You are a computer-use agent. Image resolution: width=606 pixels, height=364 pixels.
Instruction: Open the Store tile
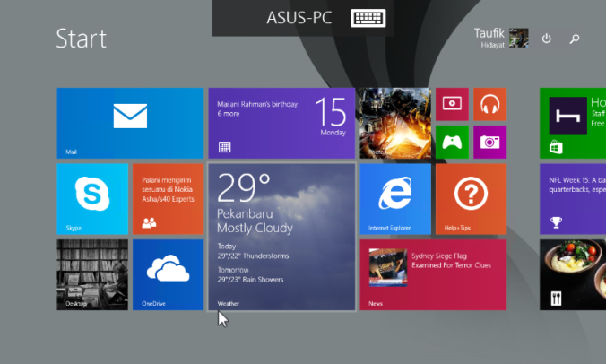[573, 123]
